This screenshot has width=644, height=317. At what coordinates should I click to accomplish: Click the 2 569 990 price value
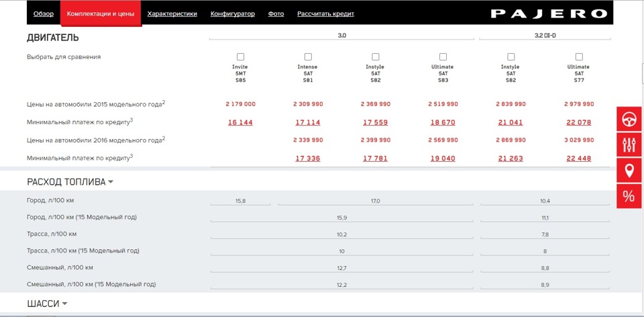[x=443, y=140]
